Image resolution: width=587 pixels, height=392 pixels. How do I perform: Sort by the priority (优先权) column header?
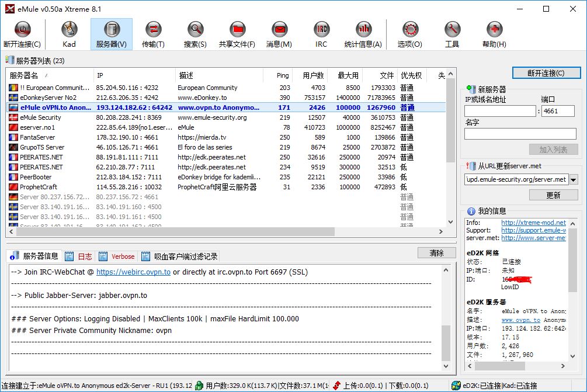(412, 75)
